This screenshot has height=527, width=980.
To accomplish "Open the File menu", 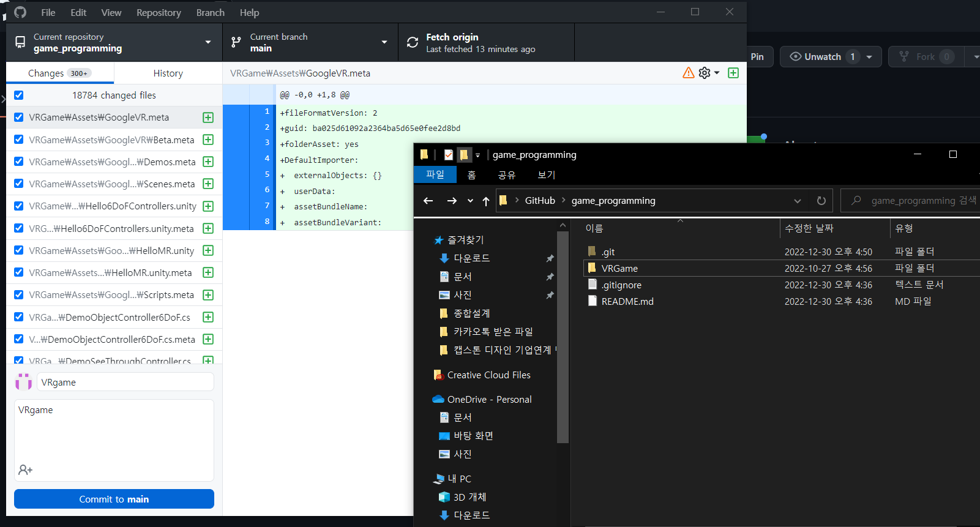I will (48, 12).
